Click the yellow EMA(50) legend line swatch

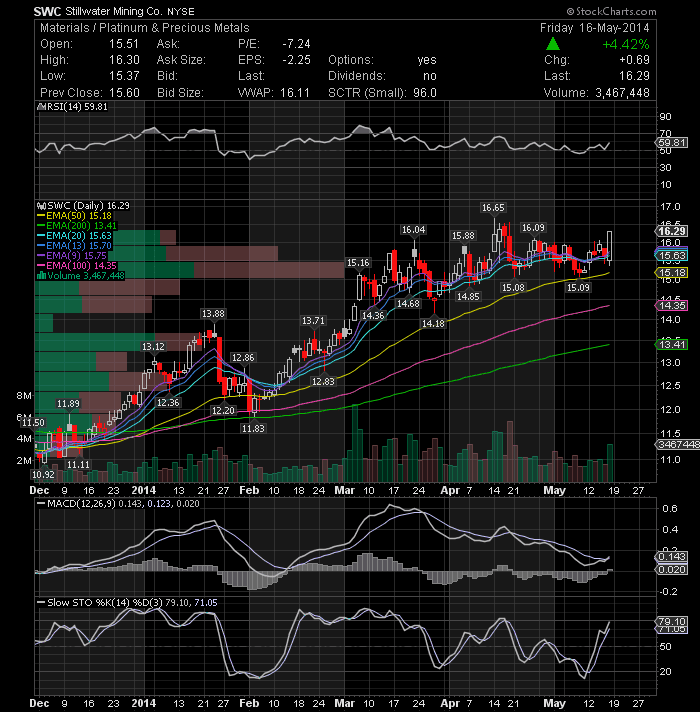[41, 216]
